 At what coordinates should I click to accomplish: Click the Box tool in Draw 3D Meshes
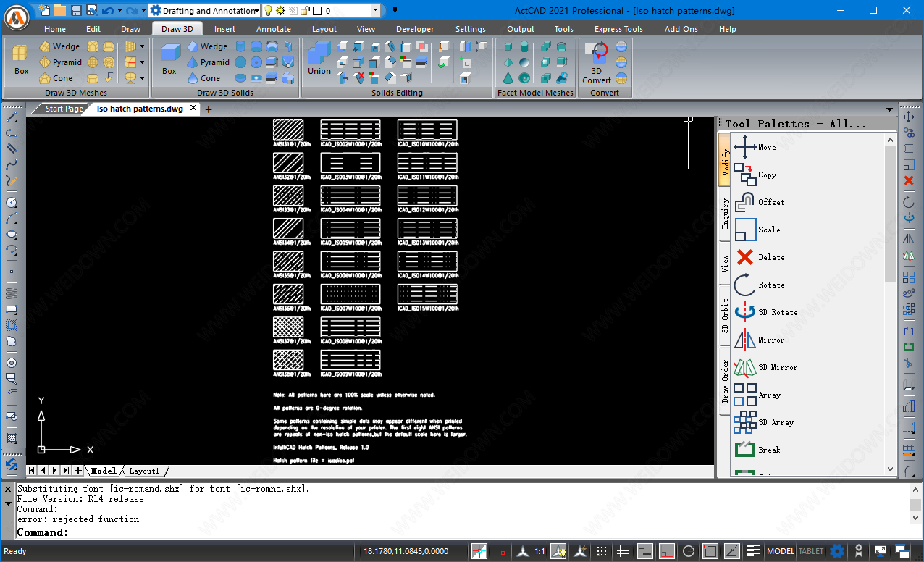click(21, 59)
